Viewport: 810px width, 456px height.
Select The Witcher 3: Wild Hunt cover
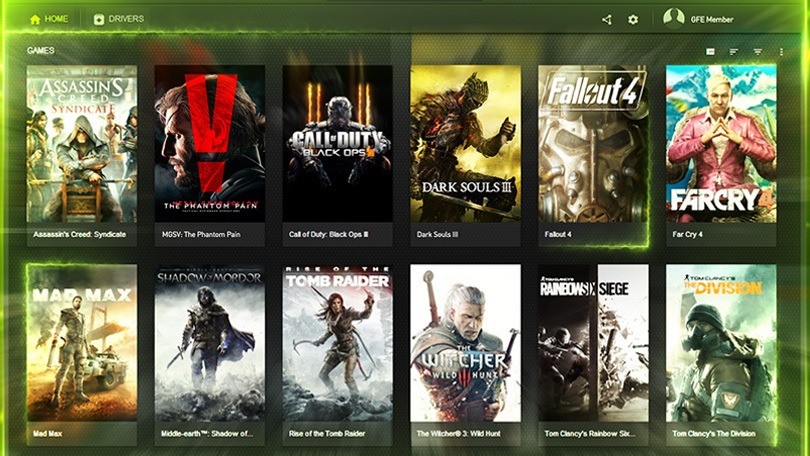[x=465, y=340]
